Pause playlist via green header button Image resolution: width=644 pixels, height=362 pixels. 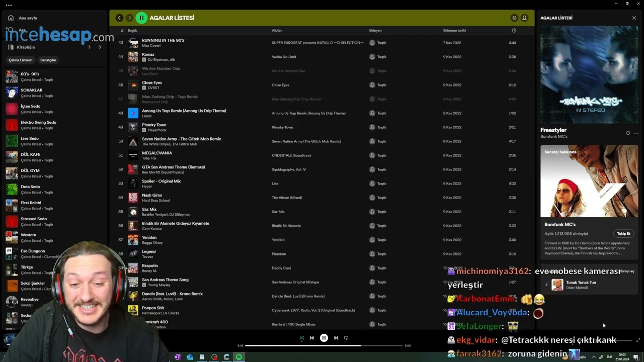click(x=141, y=18)
